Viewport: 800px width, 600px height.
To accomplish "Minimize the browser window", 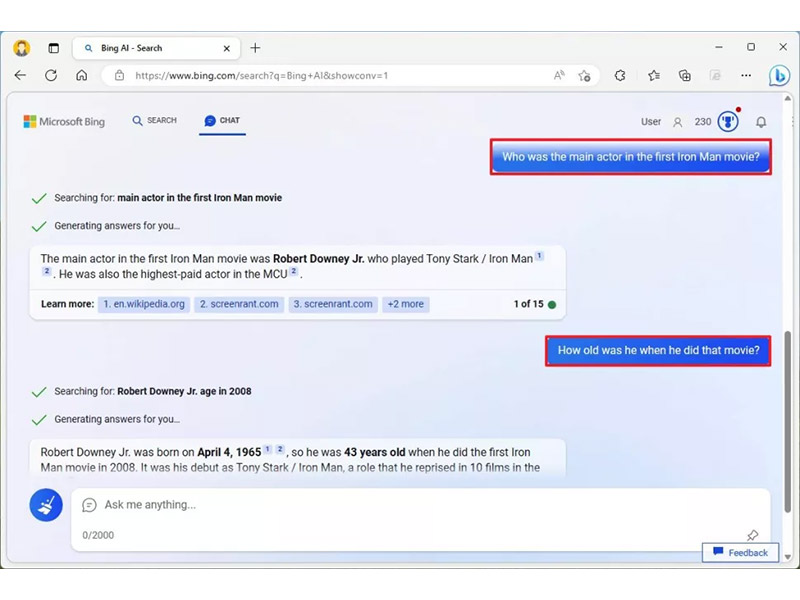I will point(719,47).
